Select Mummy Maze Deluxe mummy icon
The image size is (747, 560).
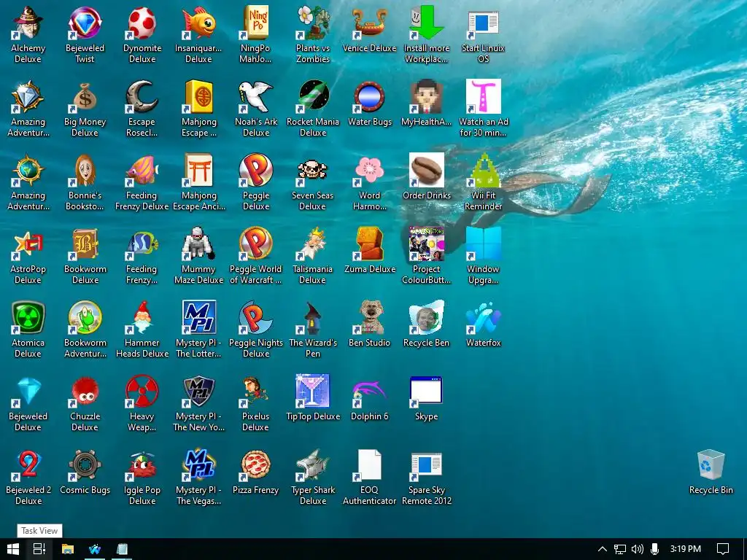pyautogui.click(x=198, y=244)
